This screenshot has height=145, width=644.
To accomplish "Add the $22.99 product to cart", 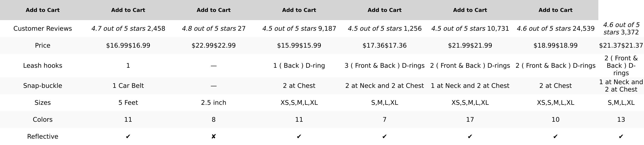I will tap(213, 10).
